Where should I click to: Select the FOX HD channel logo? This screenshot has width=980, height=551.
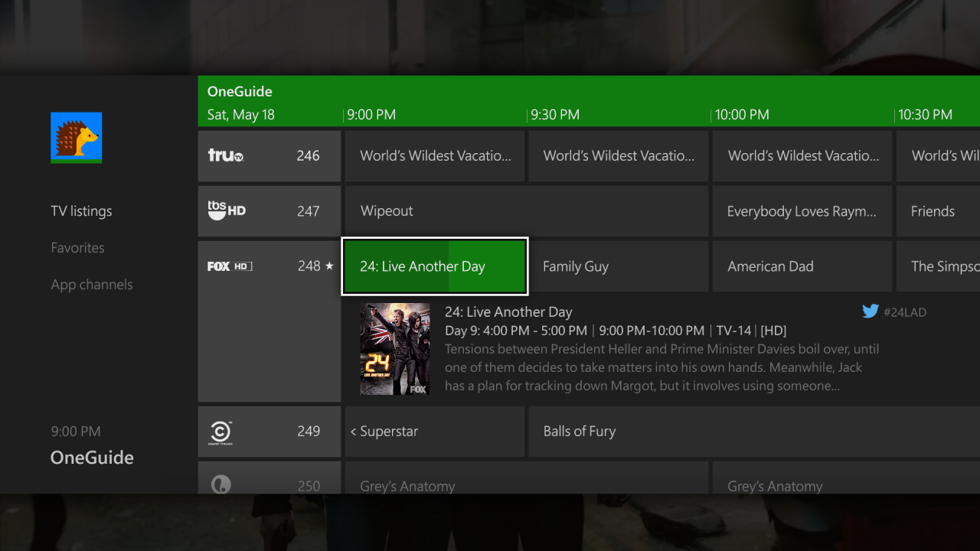pos(230,266)
